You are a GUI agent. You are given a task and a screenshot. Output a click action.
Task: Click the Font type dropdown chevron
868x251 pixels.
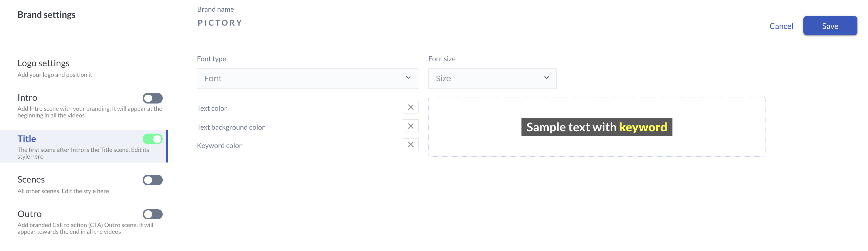click(x=408, y=78)
